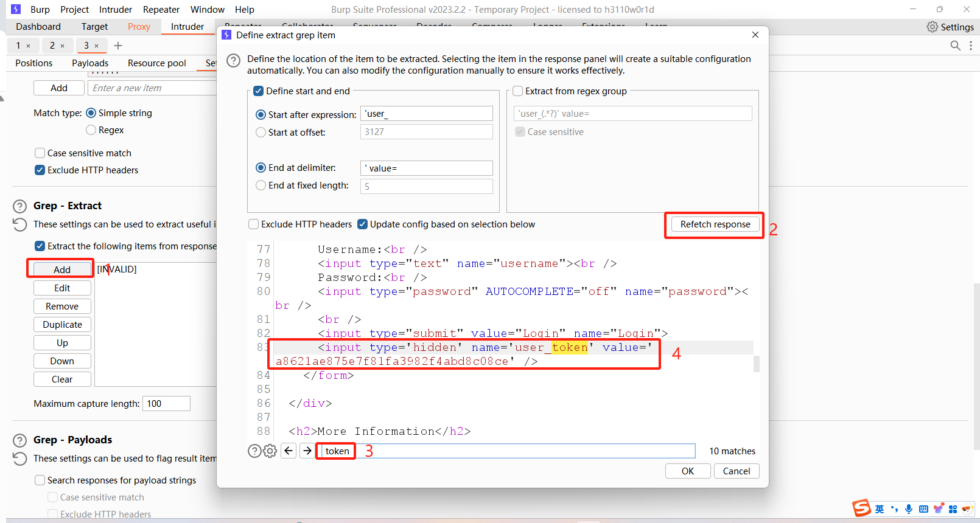
Task: Click the Duplicate button
Action: (x=62, y=325)
